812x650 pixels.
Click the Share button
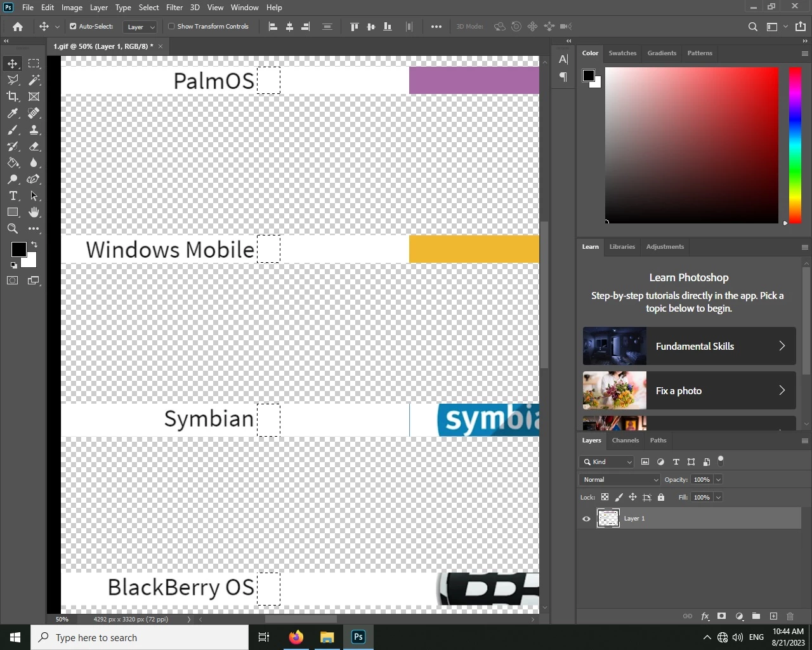[801, 27]
